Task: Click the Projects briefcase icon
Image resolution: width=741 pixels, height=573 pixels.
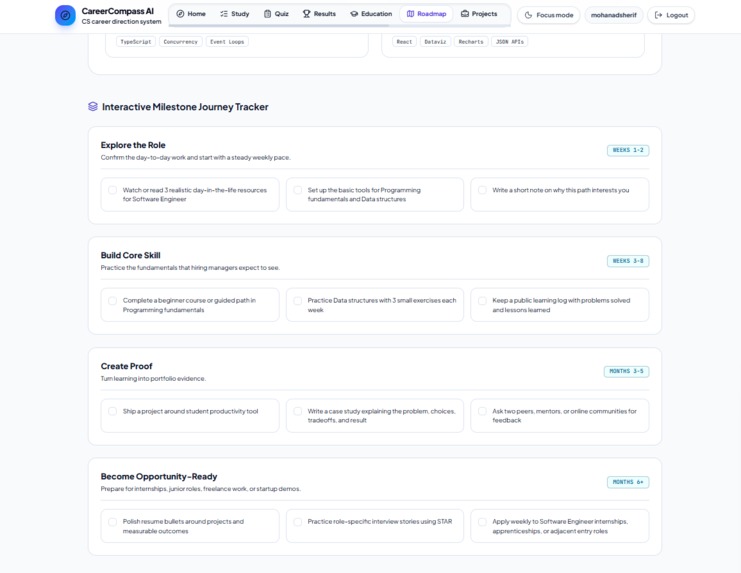Action: (465, 14)
